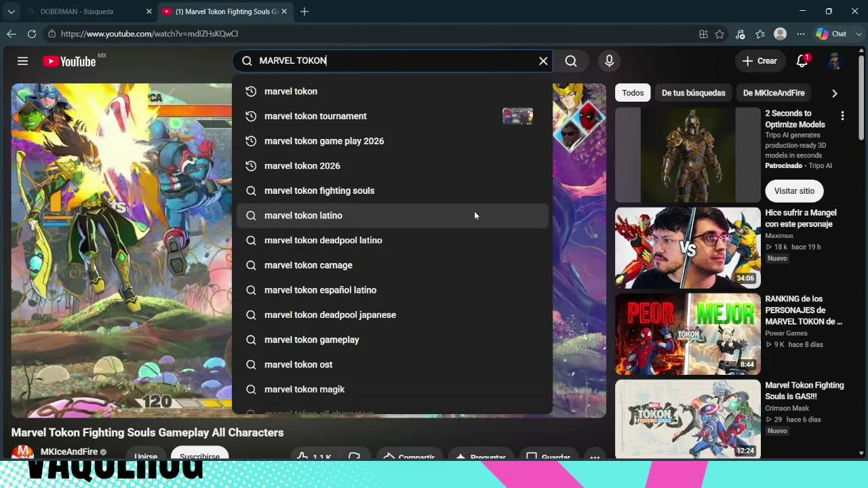Image resolution: width=868 pixels, height=488 pixels.
Task: Clear the search box with the X
Action: pos(543,61)
